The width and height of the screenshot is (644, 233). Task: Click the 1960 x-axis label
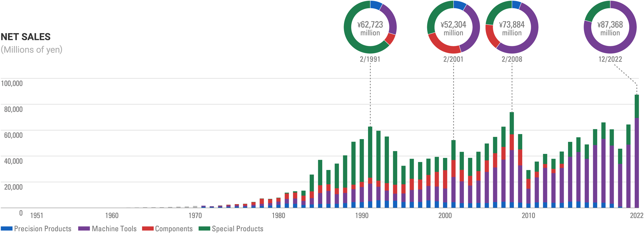click(x=112, y=215)
